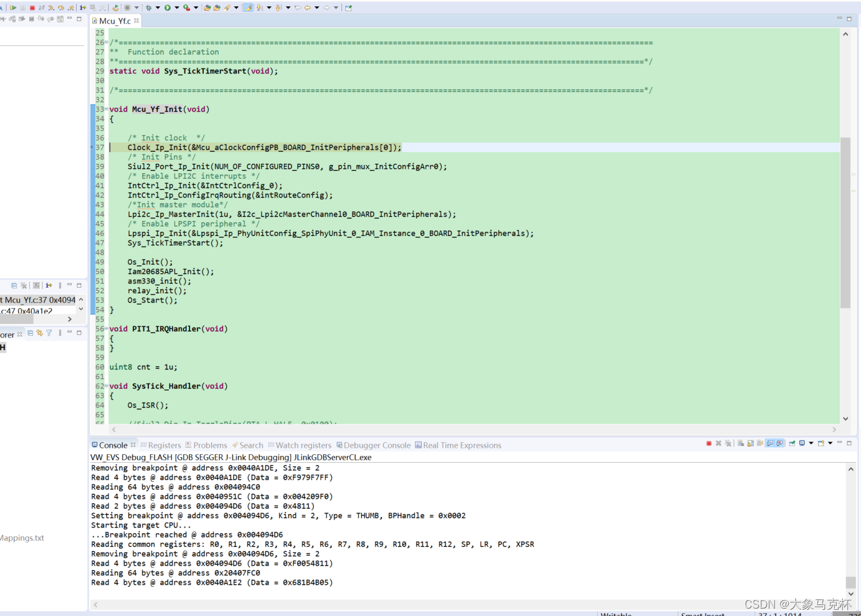This screenshot has height=616, width=861.
Task: Open dropdown next to Display Selected Console
Action: [x=811, y=443]
